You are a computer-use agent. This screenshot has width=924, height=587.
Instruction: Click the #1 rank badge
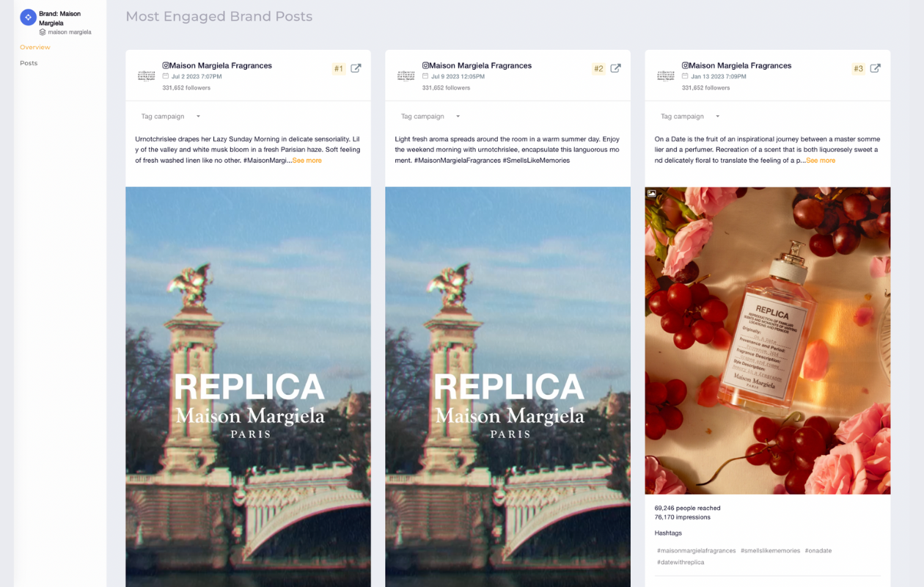(x=339, y=69)
